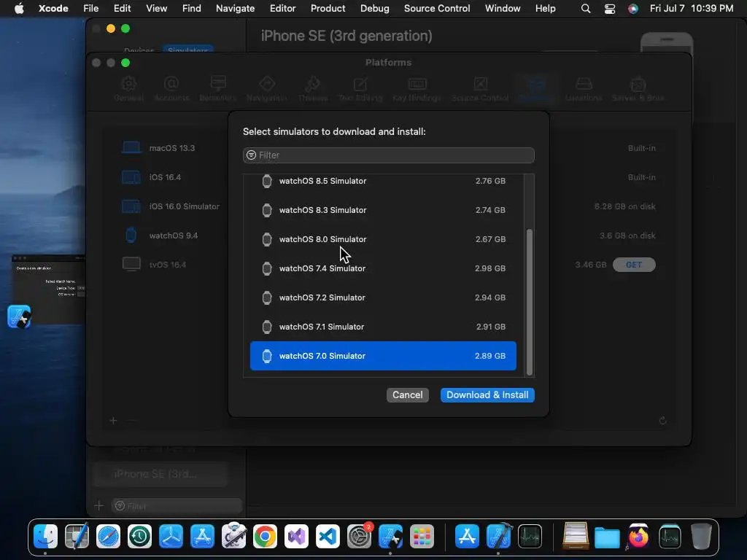This screenshot has height=560, width=747.
Task: Open the Source Control menu
Action: [437, 9]
